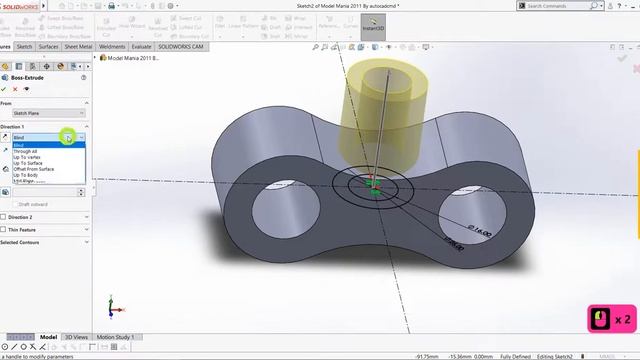The height and width of the screenshot is (360, 640).
Task: Choose Up To Vertex in end condition list
Action: coord(49,157)
